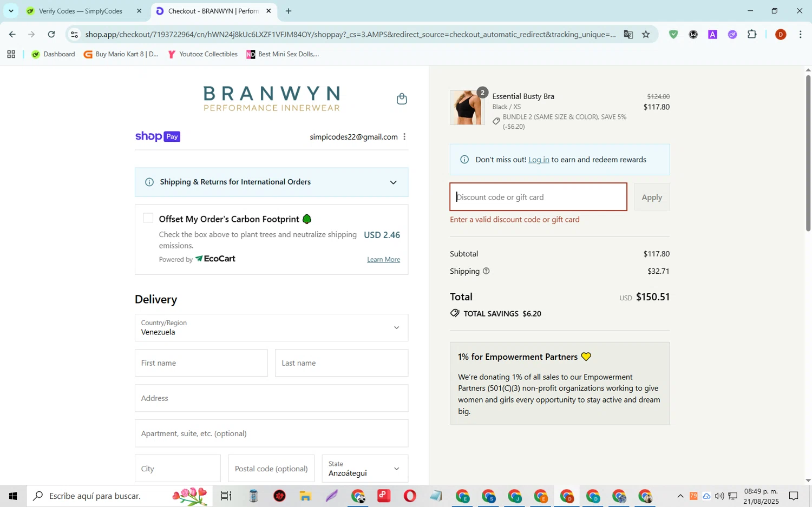View site information icon in the address bar
812x507 pixels.
tap(75, 35)
